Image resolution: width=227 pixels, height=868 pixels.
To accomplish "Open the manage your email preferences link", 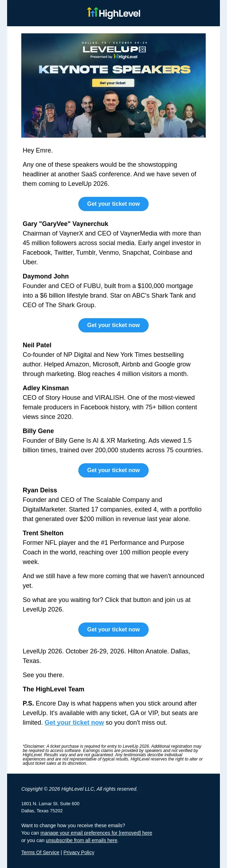I will click(96, 833).
